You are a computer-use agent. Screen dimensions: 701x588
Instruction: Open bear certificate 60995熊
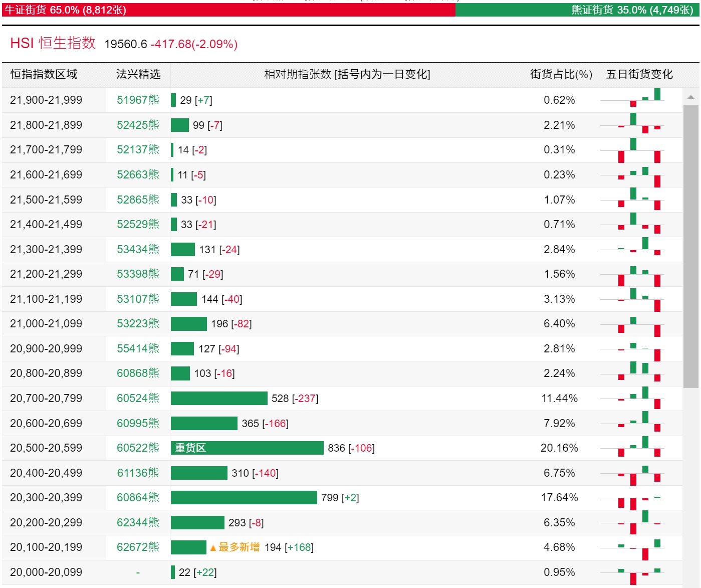[x=138, y=423]
